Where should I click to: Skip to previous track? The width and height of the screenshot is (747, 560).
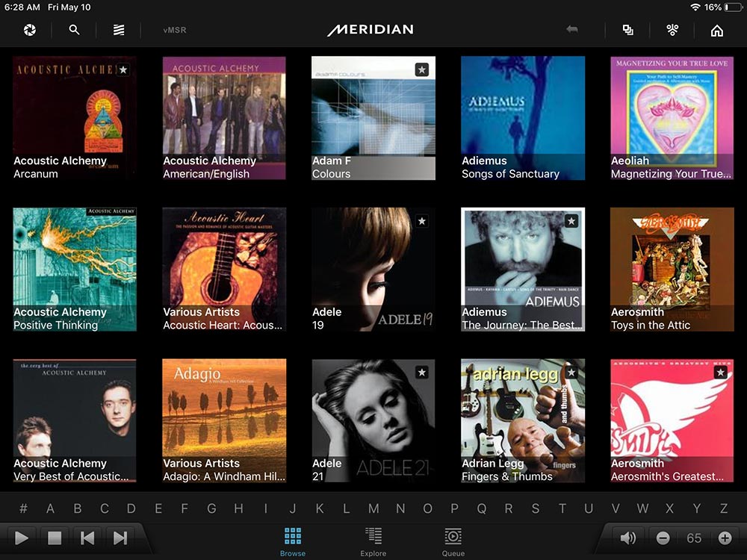[87, 538]
